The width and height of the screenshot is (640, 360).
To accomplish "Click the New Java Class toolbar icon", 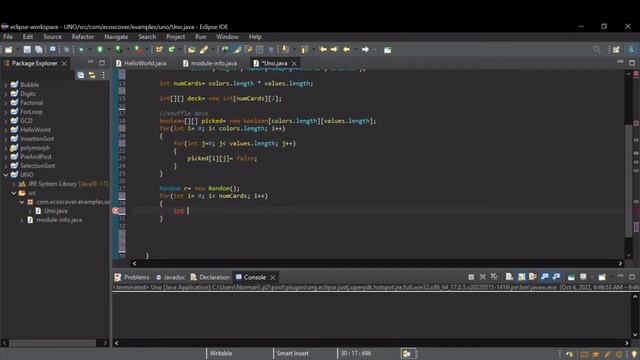I will (x=171, y=49).
